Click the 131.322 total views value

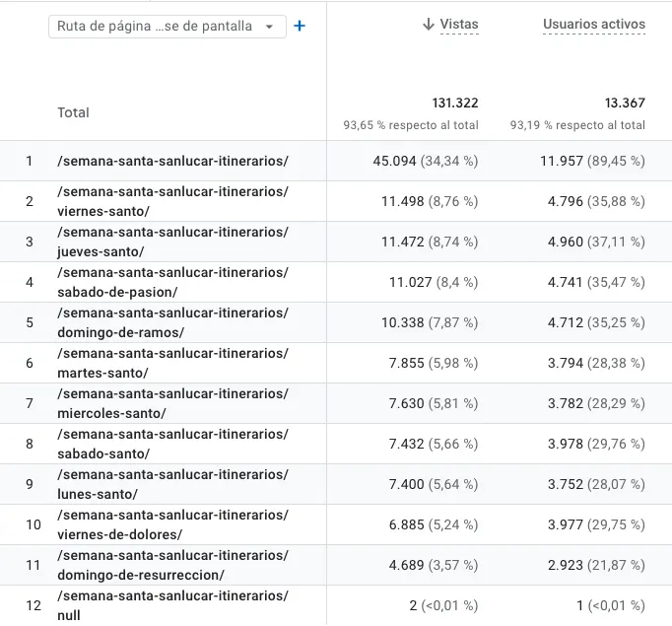point(455,104)
